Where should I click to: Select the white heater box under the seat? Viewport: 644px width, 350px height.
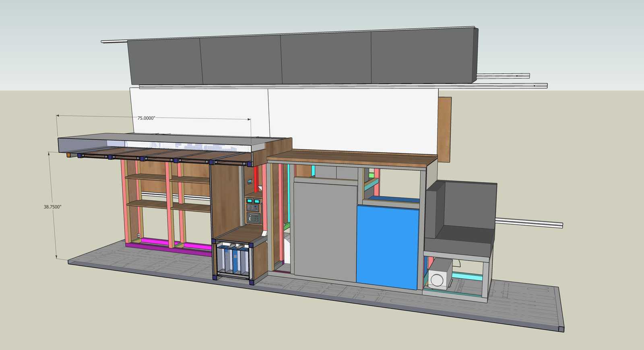[440, 275]
